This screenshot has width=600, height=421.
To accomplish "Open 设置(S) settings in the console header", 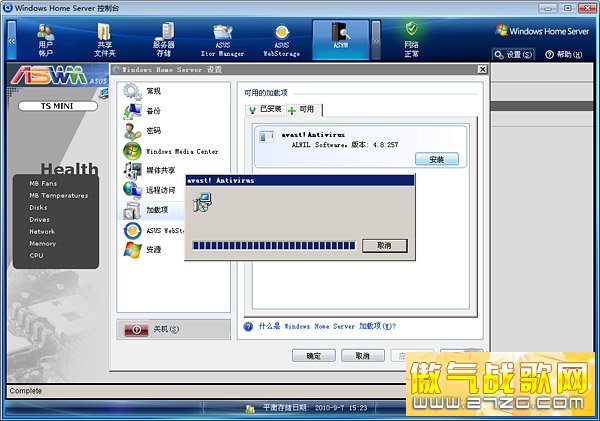I will coord(513,55).
